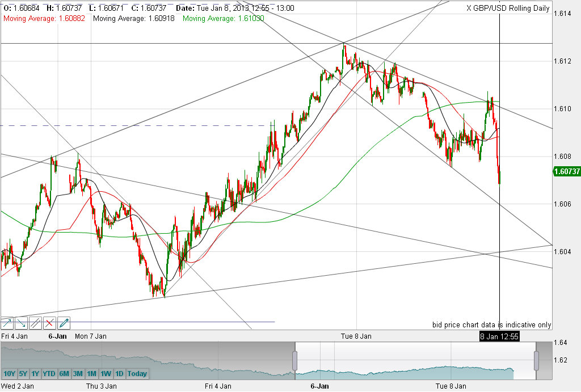The height and width of the screenshot is (392, 581).
Task: Click the 'C: 1.60737' close price readout
Action: coord(148,8)
